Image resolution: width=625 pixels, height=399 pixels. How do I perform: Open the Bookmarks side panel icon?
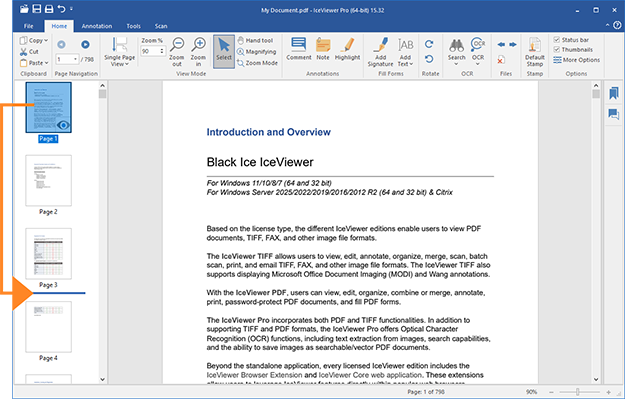tap(614, 93)
